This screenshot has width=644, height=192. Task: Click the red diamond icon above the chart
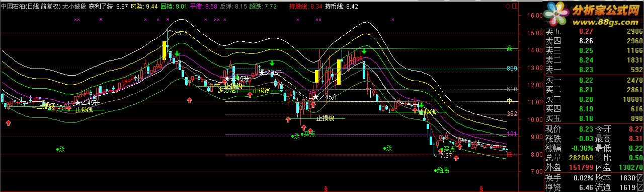coord(508,6)
